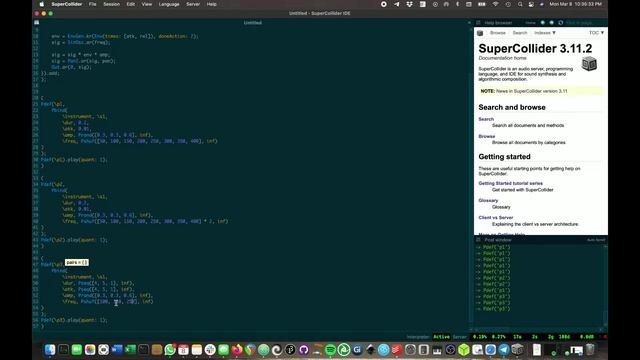Open the Glossary link

(488, 200)
